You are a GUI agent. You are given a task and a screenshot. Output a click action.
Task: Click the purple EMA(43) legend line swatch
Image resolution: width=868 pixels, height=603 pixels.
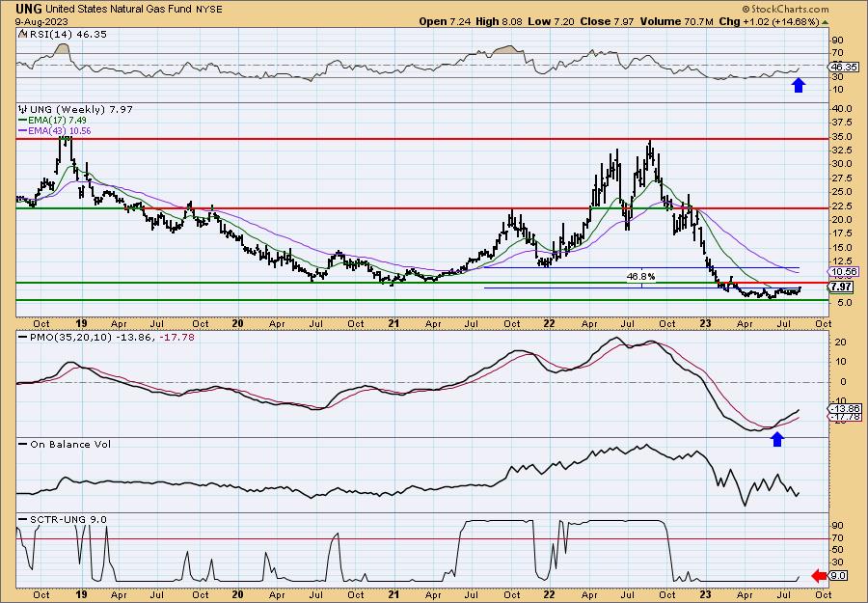pyautogui.click(x=22, y=131)
